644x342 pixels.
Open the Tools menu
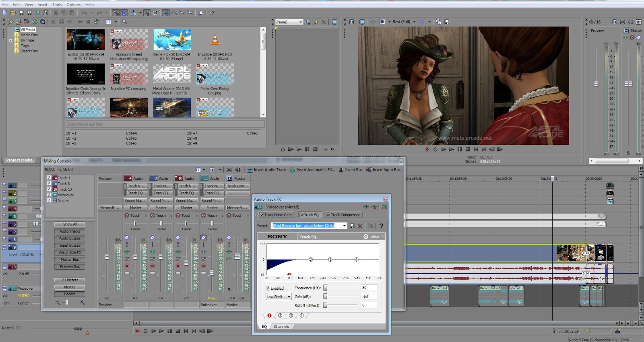57,4
